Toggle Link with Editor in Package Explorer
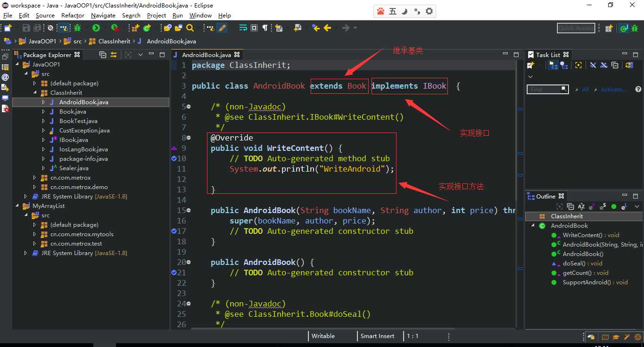 click(114, 55)
